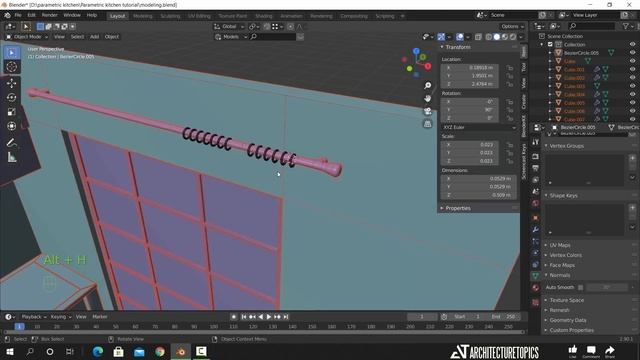
Task: Open Render properties tab icon
Action: pyautogui.click(x=535, y=157)
